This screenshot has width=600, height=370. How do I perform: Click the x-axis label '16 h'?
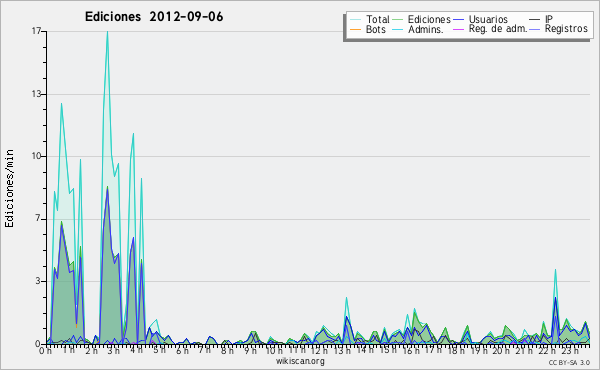pyautogui.click(x=410, y=350)
